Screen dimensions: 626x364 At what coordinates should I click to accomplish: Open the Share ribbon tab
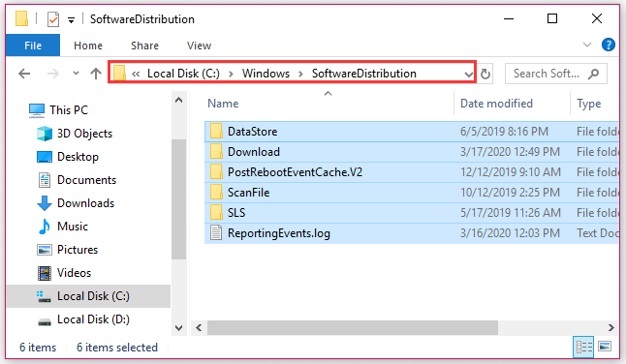[144, 45]
